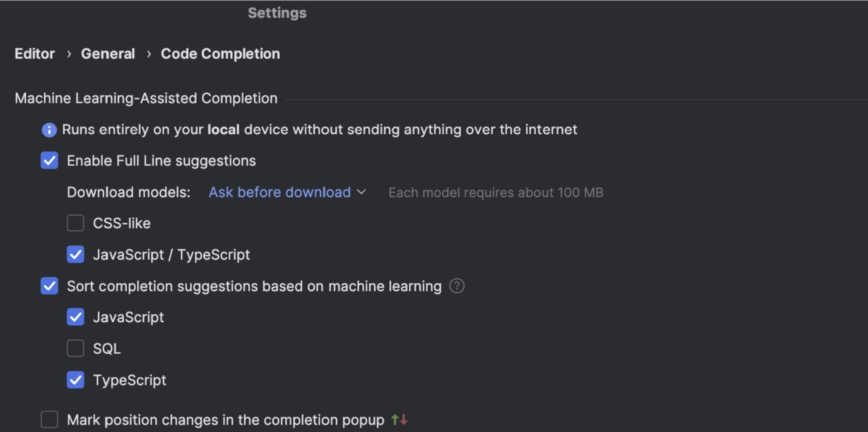Viewport: 868px width, 432px height.
Task: Go to General in the breadcrumb
Action: (108, 54)
